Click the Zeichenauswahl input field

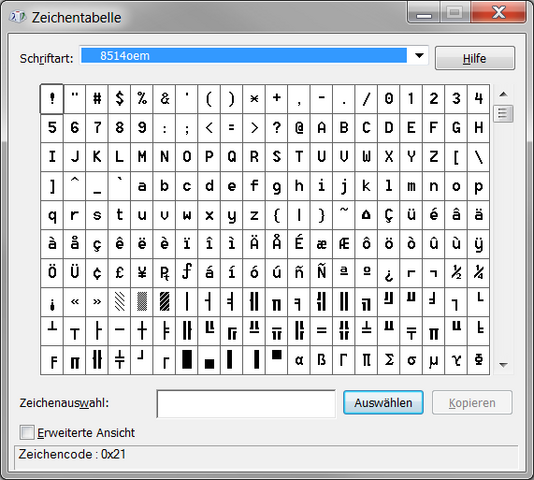click(x=246, y=404)
